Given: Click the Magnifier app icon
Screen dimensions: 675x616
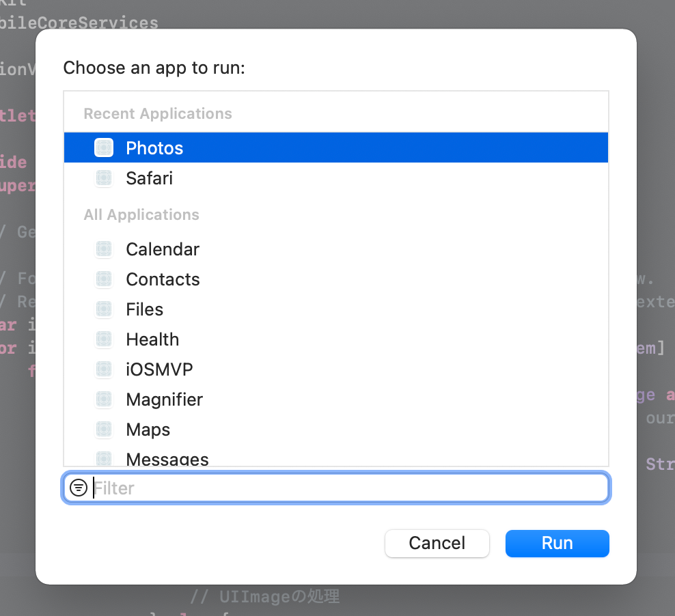Looking at the screenshot, I should [x=104, y=400].
